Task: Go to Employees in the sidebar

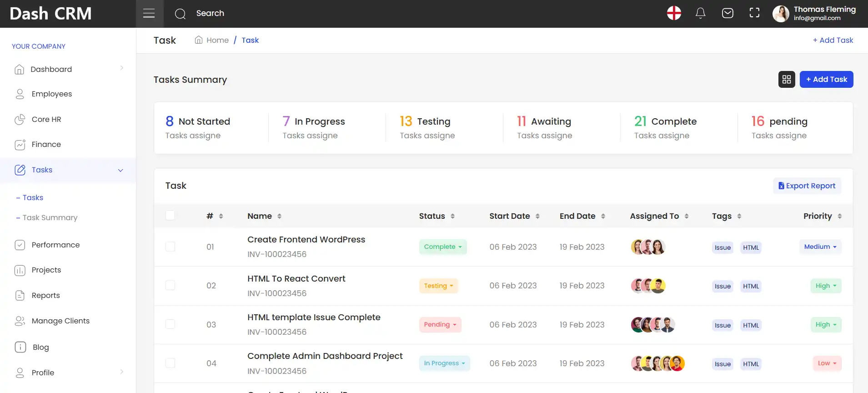Action: [x=52, y=94]
